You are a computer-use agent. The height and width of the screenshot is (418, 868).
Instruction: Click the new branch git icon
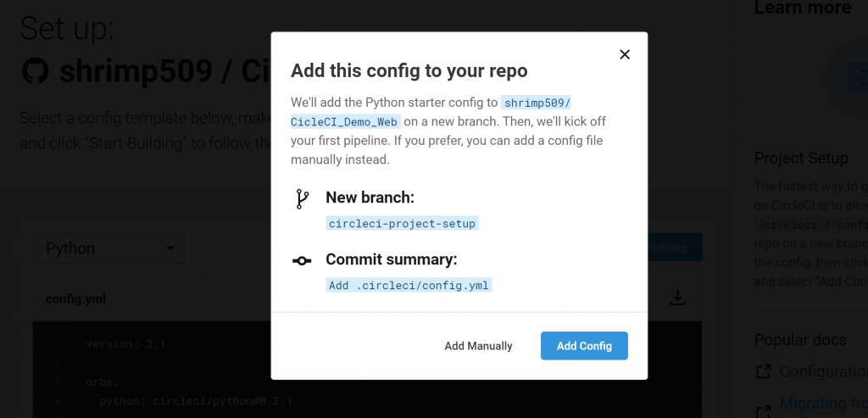coord(302,198)
